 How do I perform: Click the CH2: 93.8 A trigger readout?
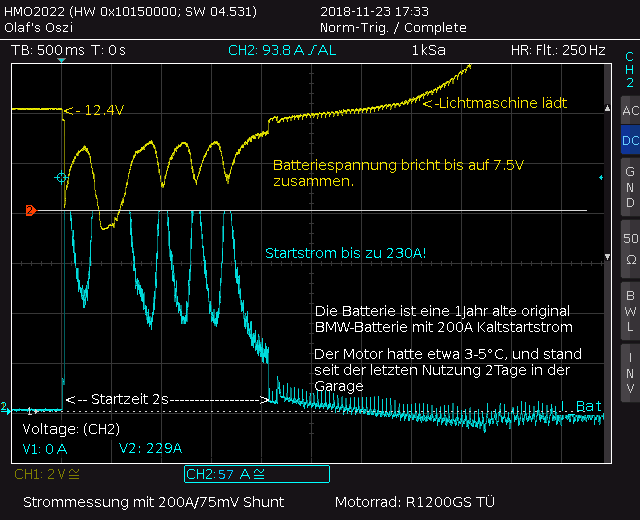point(282,50)
